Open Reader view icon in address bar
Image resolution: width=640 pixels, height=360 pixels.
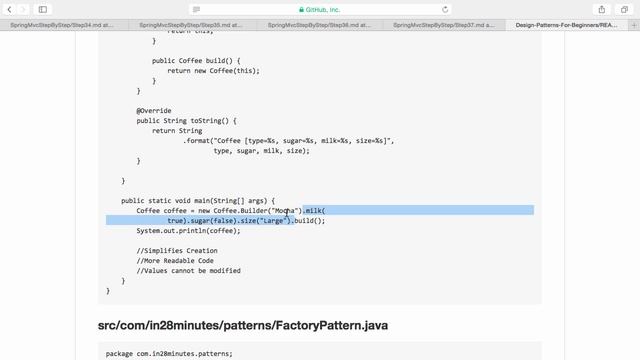[196, 9]
